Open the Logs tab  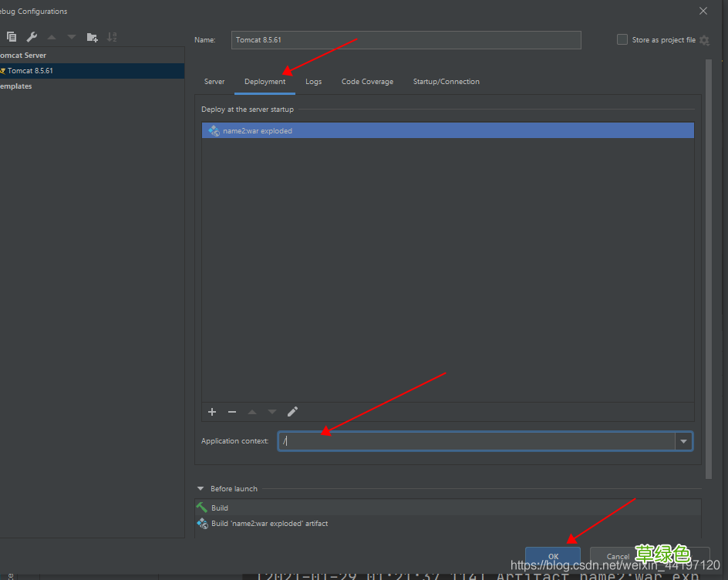[313, 82]
